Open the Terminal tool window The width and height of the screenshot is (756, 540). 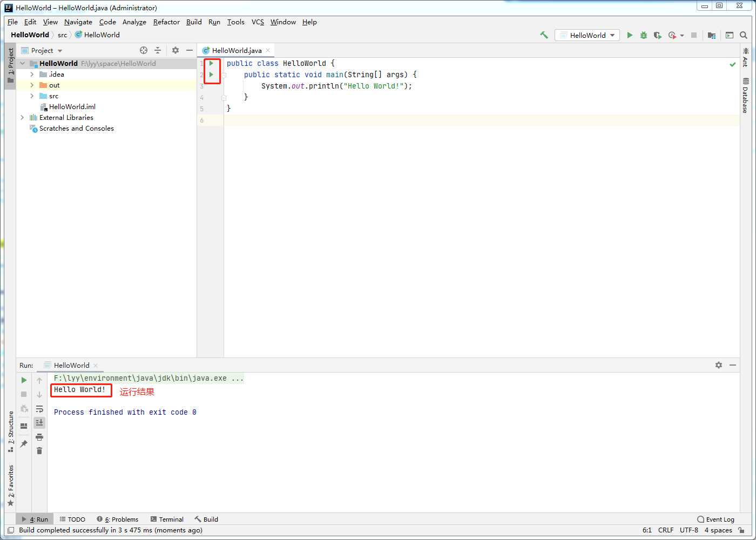pos(167,519)
